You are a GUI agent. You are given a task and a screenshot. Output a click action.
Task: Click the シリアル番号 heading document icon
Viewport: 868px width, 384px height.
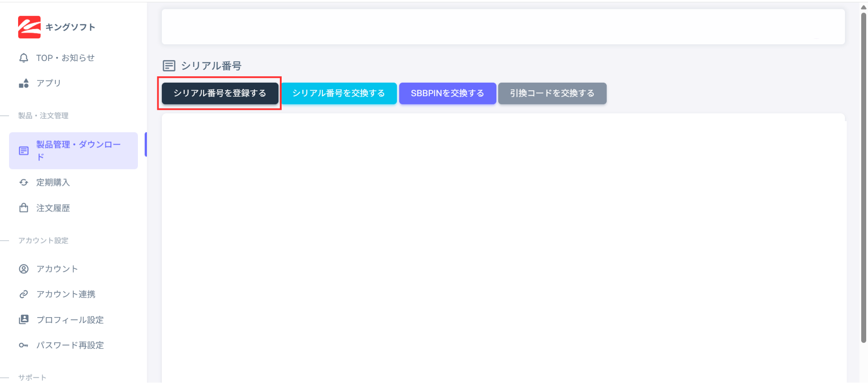(x=169, y=66)
